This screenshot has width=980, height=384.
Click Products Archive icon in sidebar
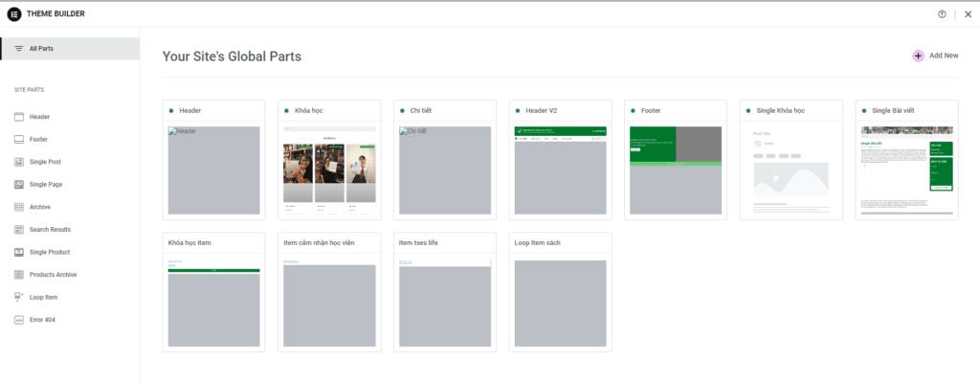tap(19, 275)
